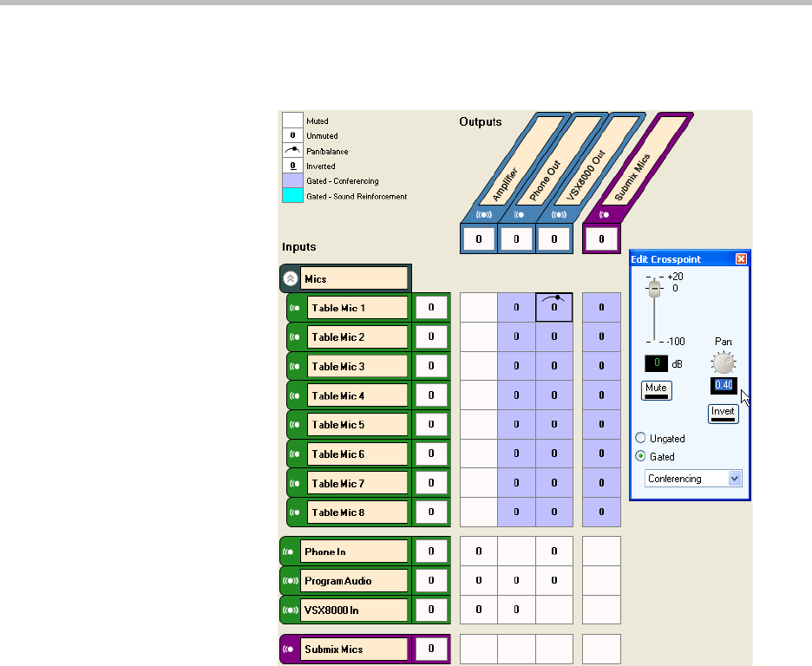Select Table Mic 1 to VSX8000 Out crosspoint

tap(553, 307)
